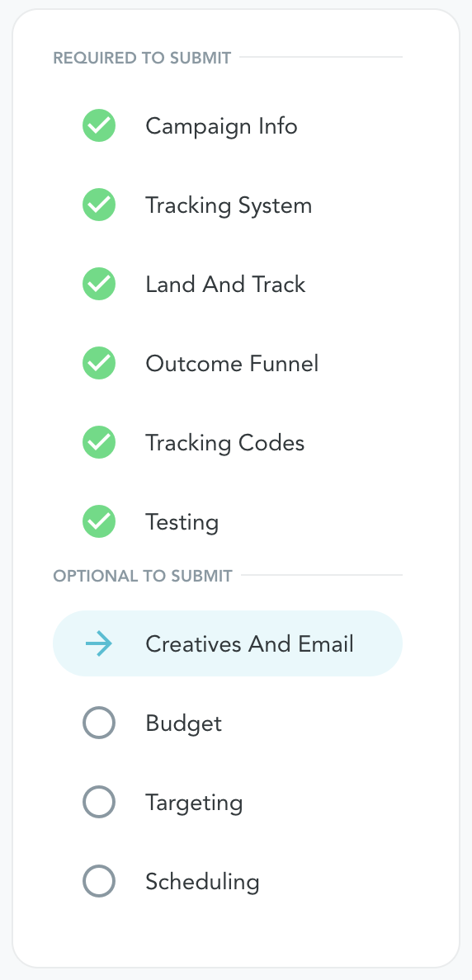Go to the Tracking System step
Screen dimensions: 472x980
point(229,205)
